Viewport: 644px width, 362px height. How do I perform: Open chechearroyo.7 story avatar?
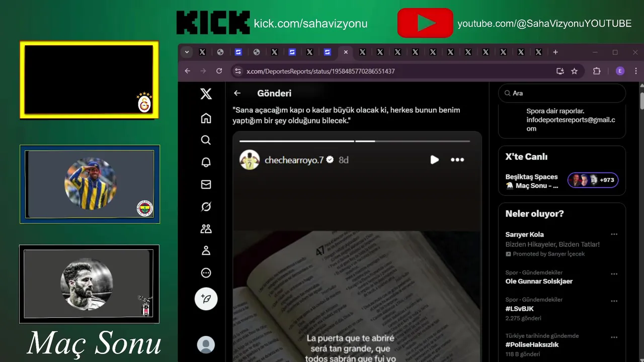[250, 160]
